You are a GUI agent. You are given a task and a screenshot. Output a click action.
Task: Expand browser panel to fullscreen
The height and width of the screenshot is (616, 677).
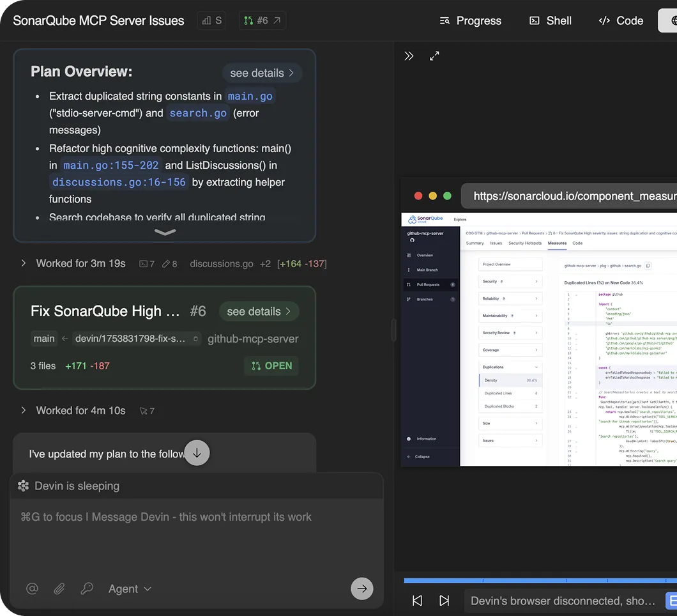point(434,56)
